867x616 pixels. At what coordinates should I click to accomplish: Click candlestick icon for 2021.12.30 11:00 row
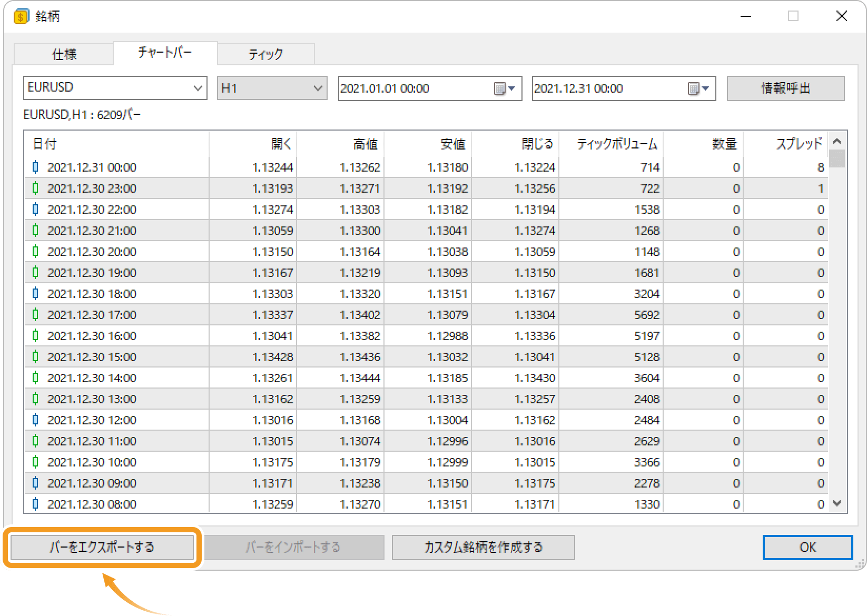[35, 441]
